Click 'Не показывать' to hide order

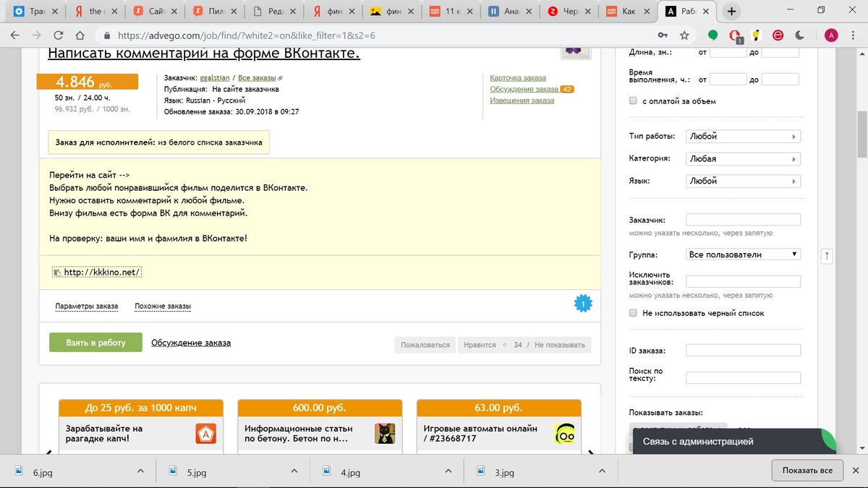[559, 345]
